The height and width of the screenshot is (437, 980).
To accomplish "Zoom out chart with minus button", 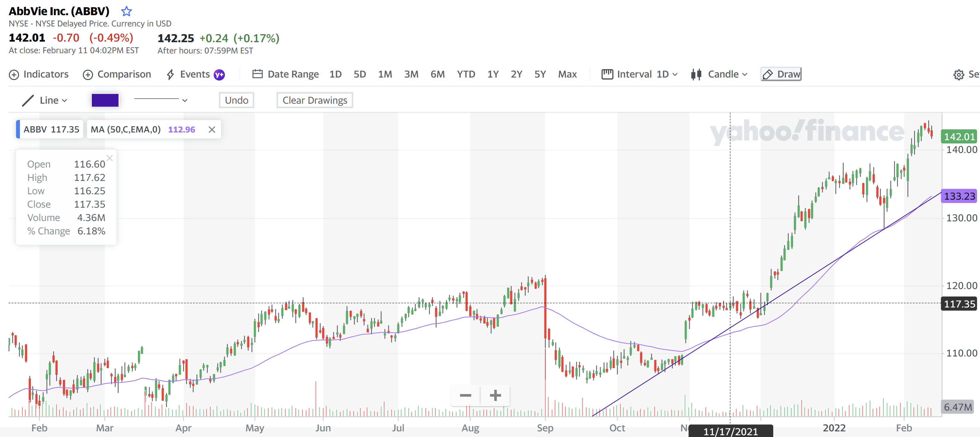I will [465, 395].
